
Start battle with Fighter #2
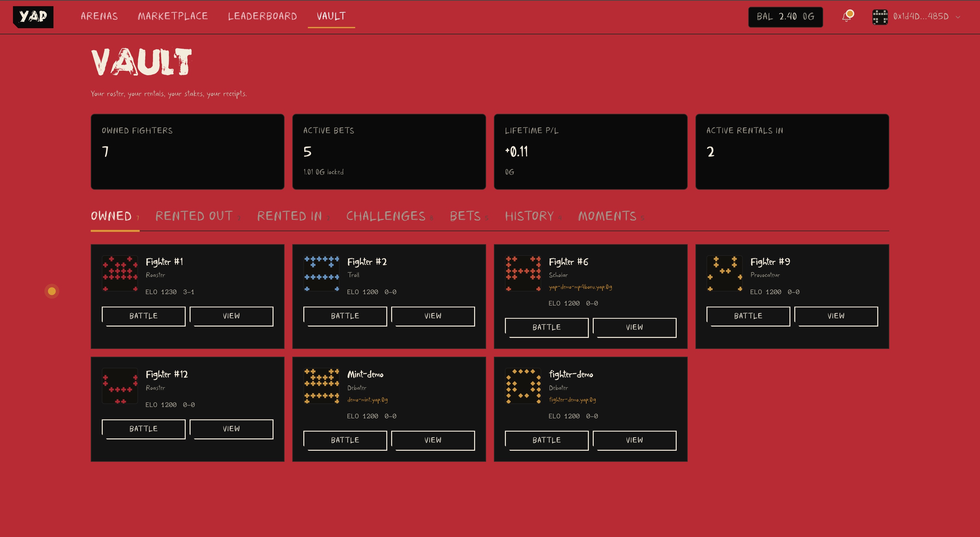345,316
